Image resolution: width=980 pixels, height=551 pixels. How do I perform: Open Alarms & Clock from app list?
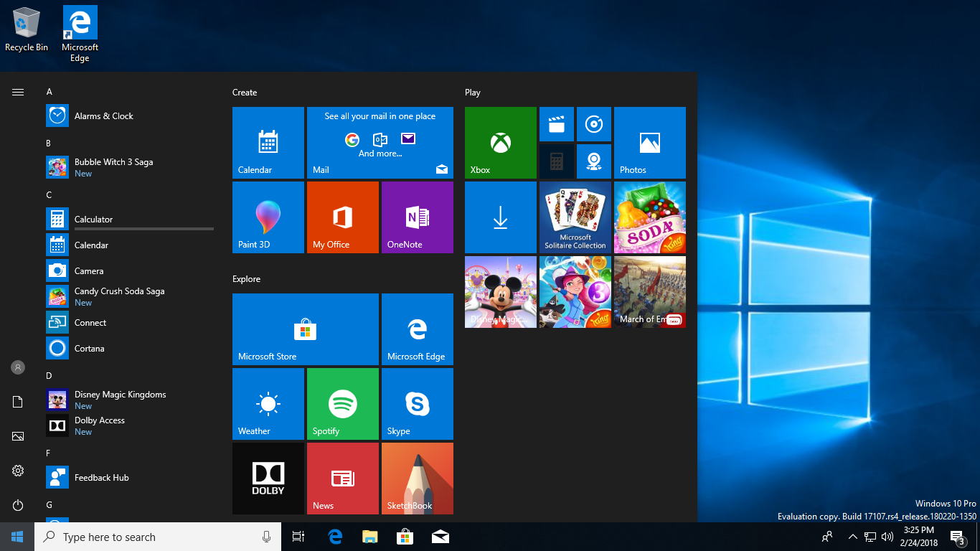point(130,116)
